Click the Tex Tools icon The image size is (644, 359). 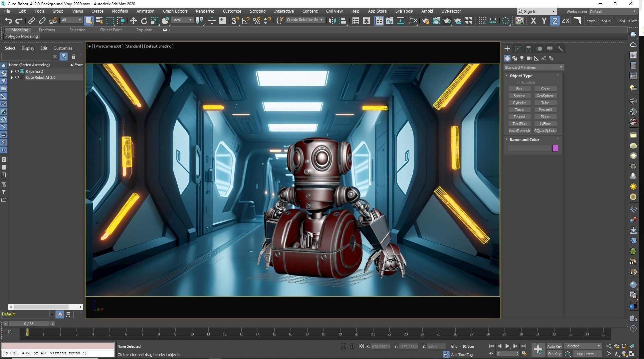coord(519,21)
